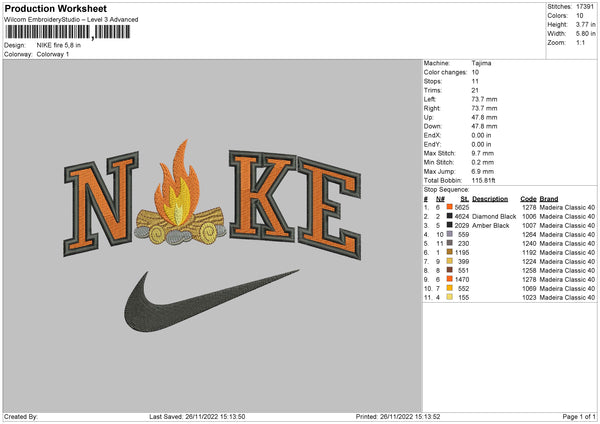Click the Width value '5.80 in'
The width and height of the screenshot is (600, 424).
pyautogui.click(x=585, y=34)
